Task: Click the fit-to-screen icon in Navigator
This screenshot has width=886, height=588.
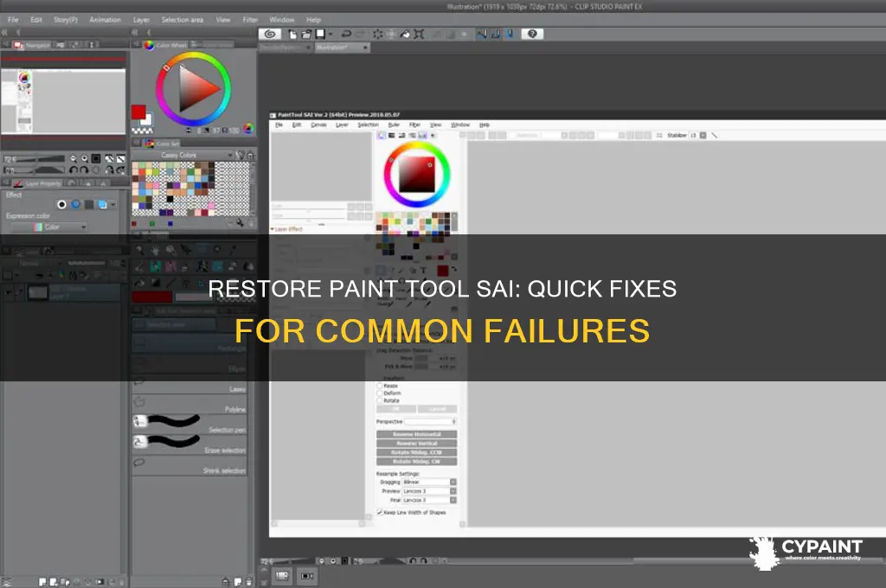Action: (96, 159)
